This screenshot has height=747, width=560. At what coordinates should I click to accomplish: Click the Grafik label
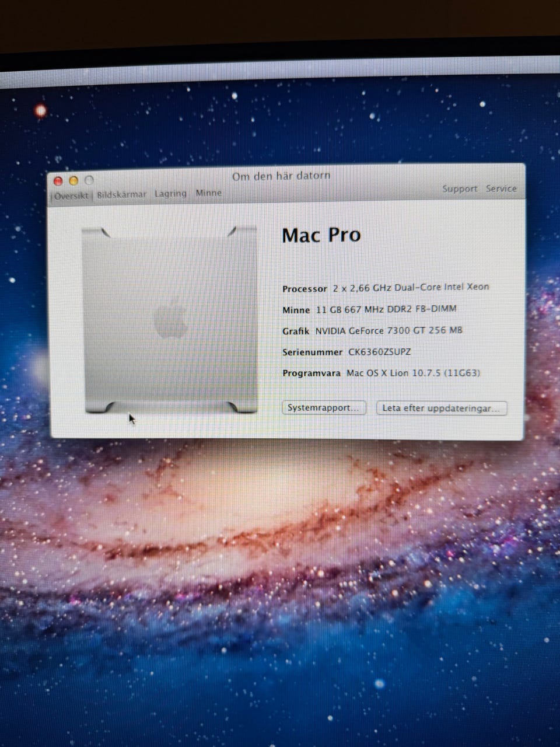pos(296,331)
